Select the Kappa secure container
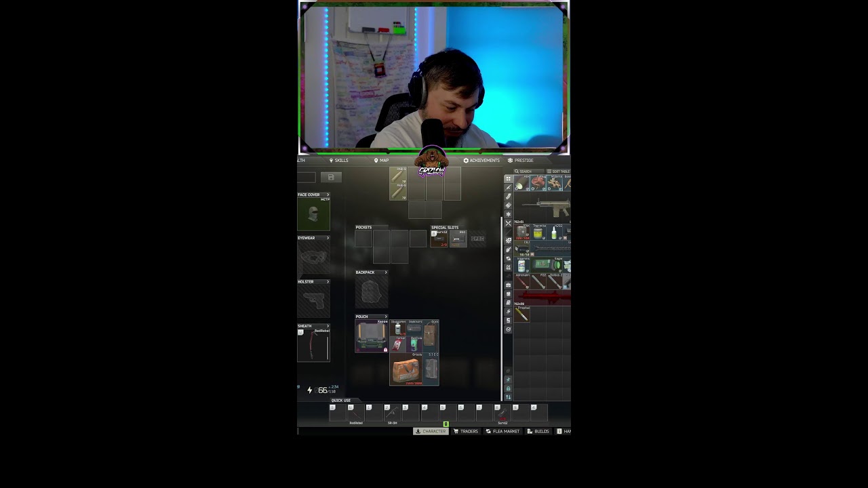This screenshot has height=488, width=868. [372, 335]
